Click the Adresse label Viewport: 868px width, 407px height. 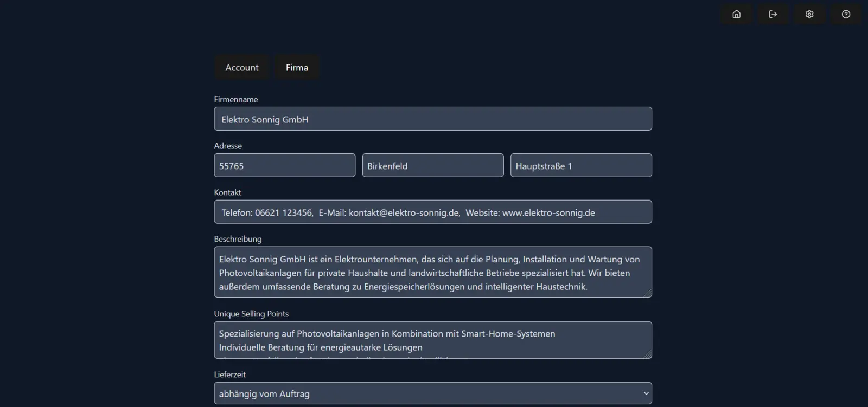point(228,146)
